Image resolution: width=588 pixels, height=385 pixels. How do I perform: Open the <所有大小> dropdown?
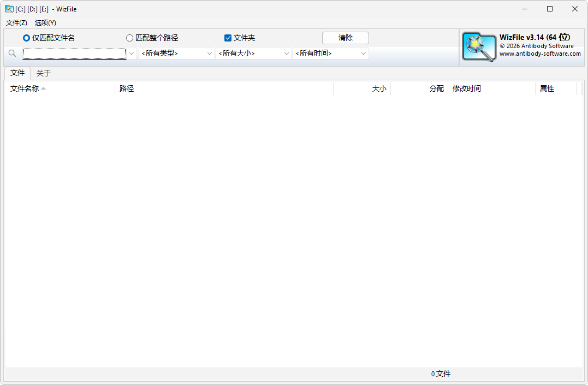(287, 54)
